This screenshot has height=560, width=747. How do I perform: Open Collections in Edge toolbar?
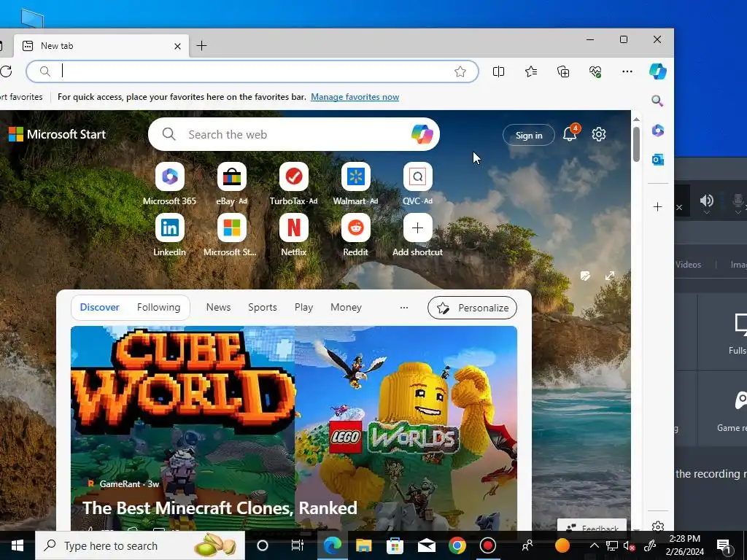563,71
